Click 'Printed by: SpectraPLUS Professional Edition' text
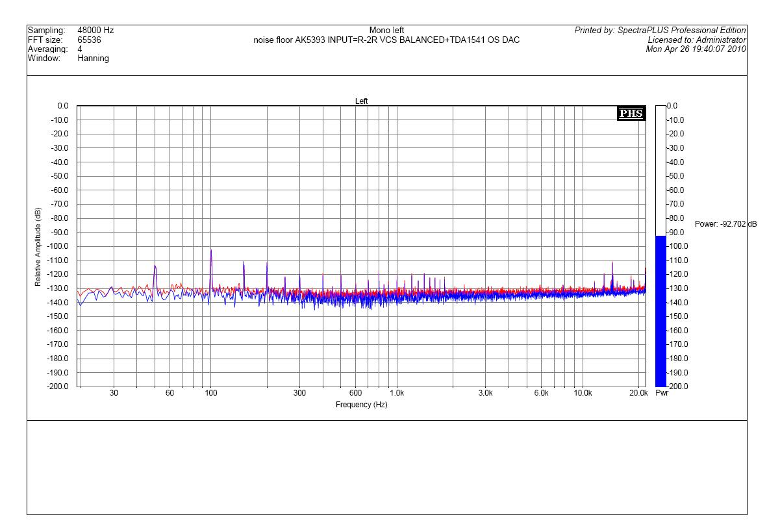This screenshot has width=767, height=532. [x=660, y=31]
